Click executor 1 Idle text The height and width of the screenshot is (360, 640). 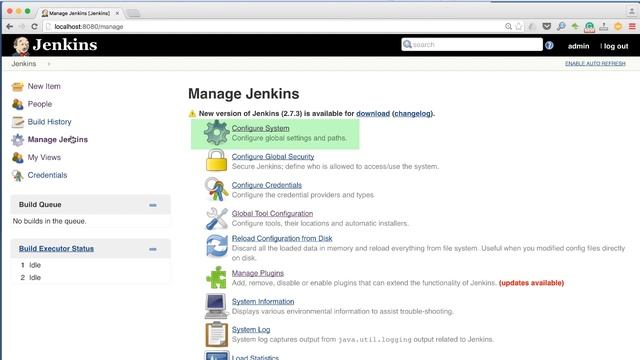[x=35, y=265]
